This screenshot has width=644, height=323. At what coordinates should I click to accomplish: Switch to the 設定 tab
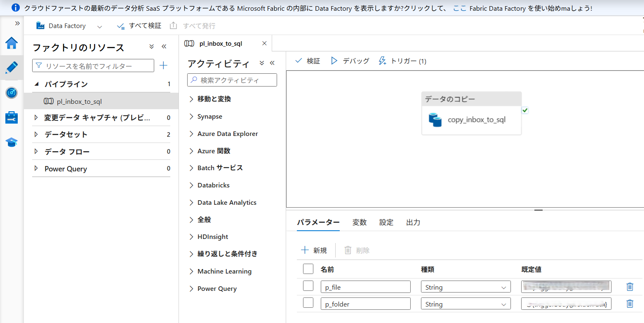pos(386,222)
